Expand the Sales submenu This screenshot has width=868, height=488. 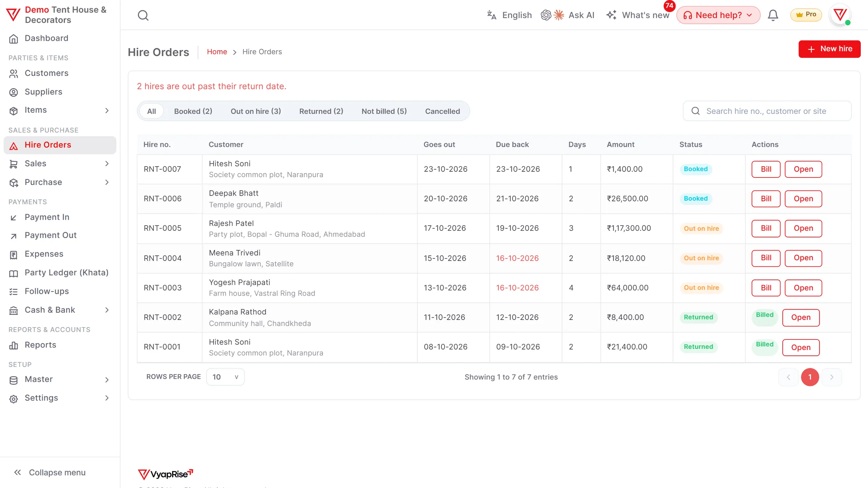coord(107,164)
